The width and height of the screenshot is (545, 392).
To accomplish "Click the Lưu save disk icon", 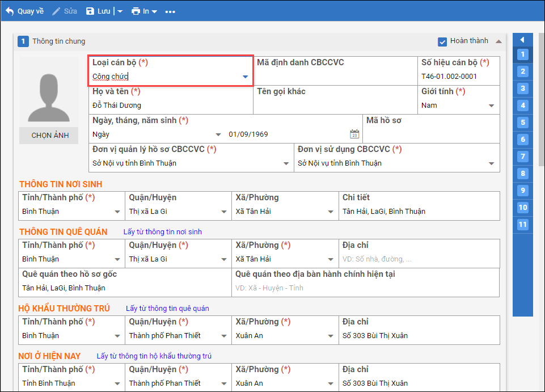I will [90, 11].
